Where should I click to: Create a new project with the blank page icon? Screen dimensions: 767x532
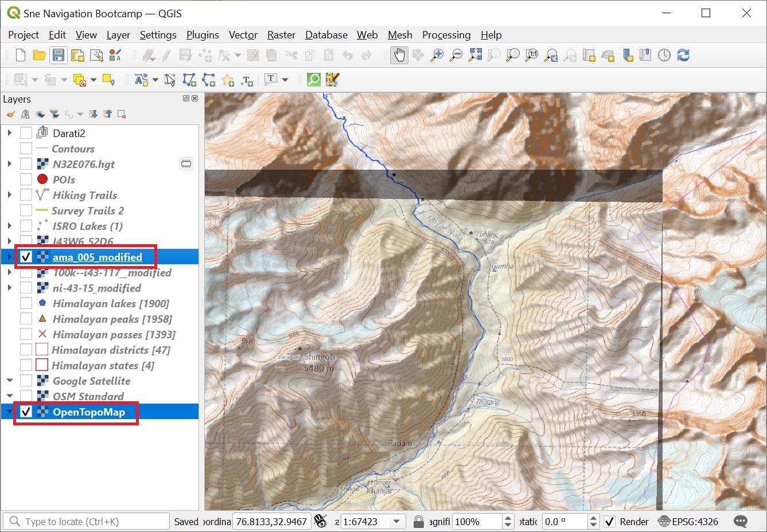[21, 55]
